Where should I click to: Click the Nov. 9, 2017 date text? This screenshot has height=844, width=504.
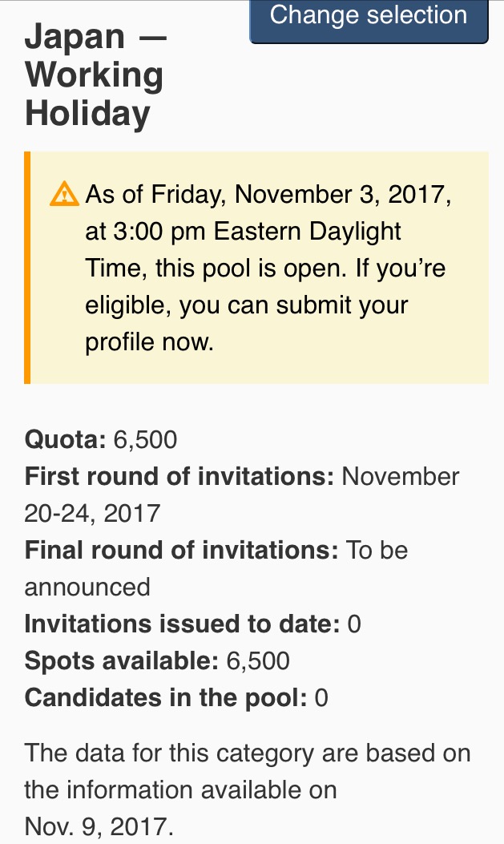[99, 826]
